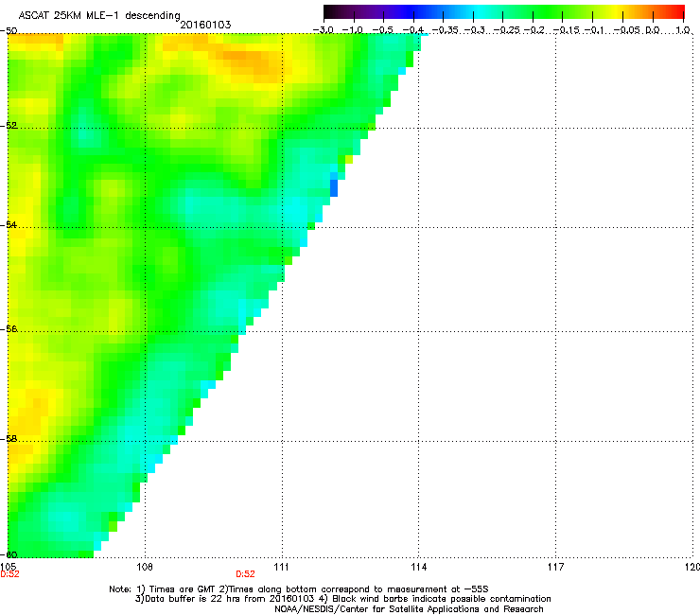This screenshot has height=615, width=700.
Task: Click the 105 longitude axis label
Action: click(8, 567)
